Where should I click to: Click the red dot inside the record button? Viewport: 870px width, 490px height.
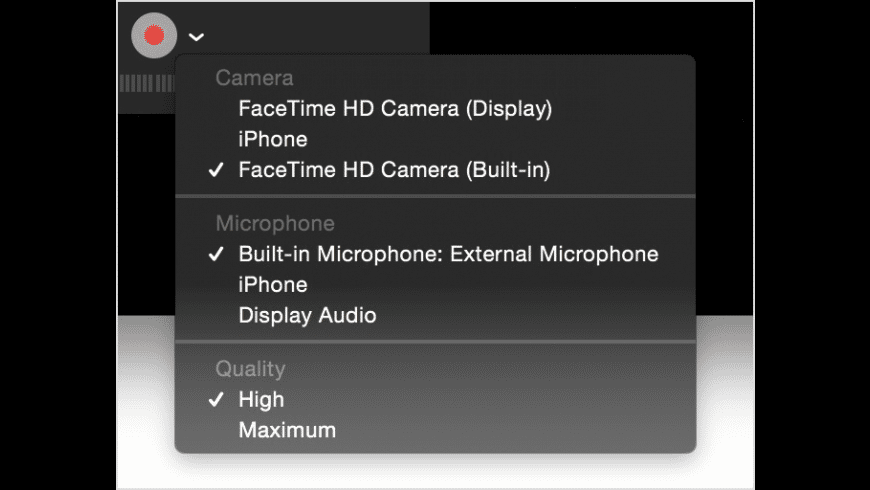[x=154, y=36]
